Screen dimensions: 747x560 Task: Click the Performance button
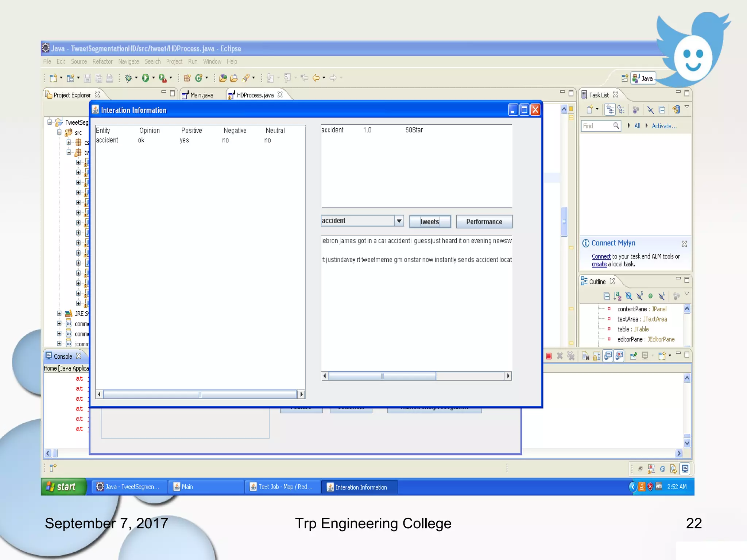(484, 222)
